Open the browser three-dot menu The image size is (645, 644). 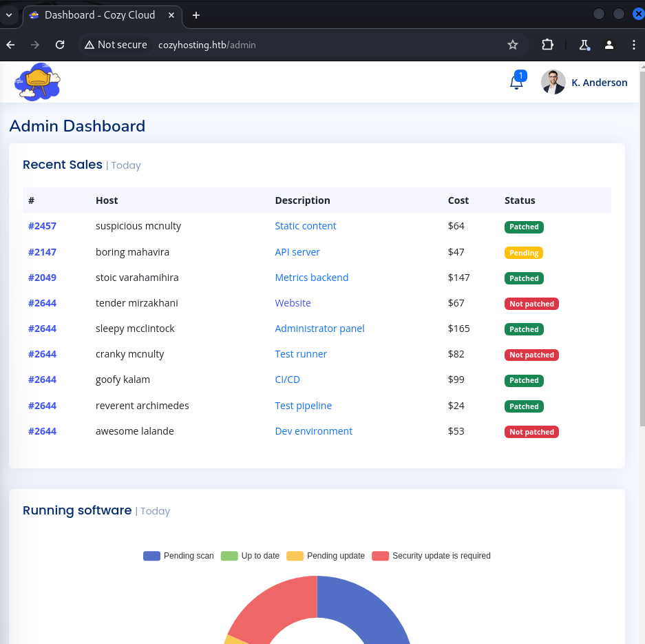click(x=633, y=45)
